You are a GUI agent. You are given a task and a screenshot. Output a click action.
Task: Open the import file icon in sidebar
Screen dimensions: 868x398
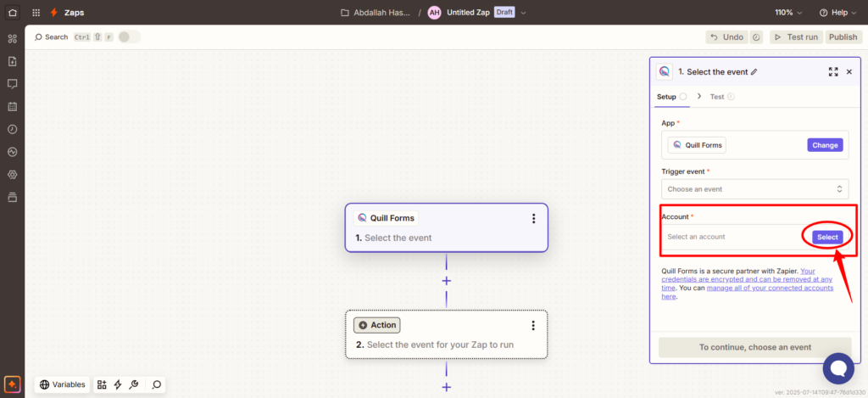click(x=12, y=62)
